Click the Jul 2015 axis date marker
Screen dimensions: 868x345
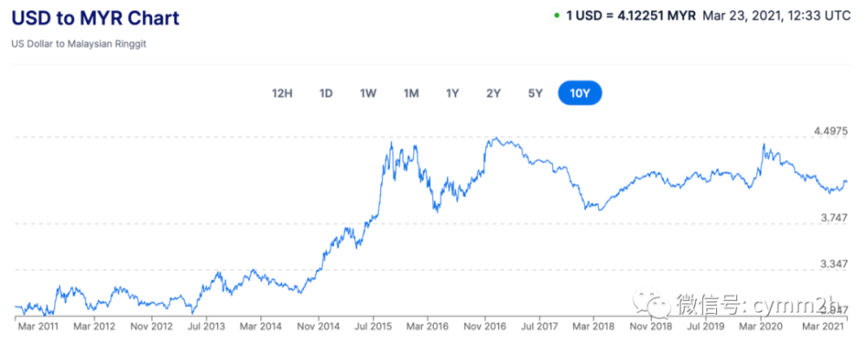point(372,326)
